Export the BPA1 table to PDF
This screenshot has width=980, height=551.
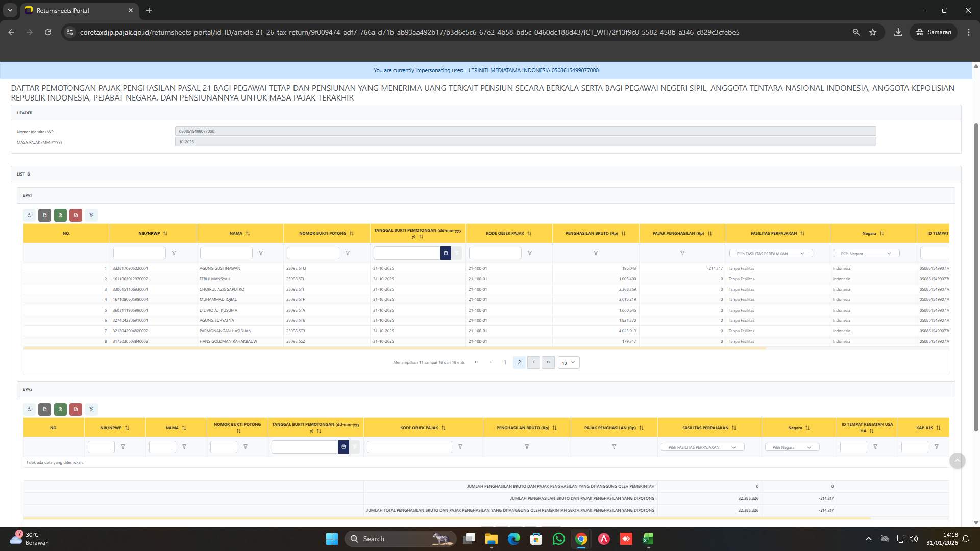tap(76, 215)
